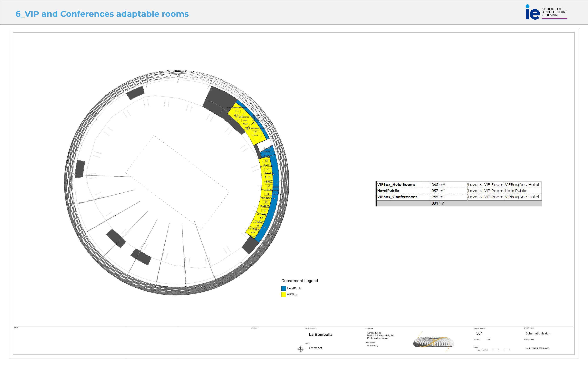Click the Schematic design status text
Screen dimensions: 588x368
click(537, 333)
